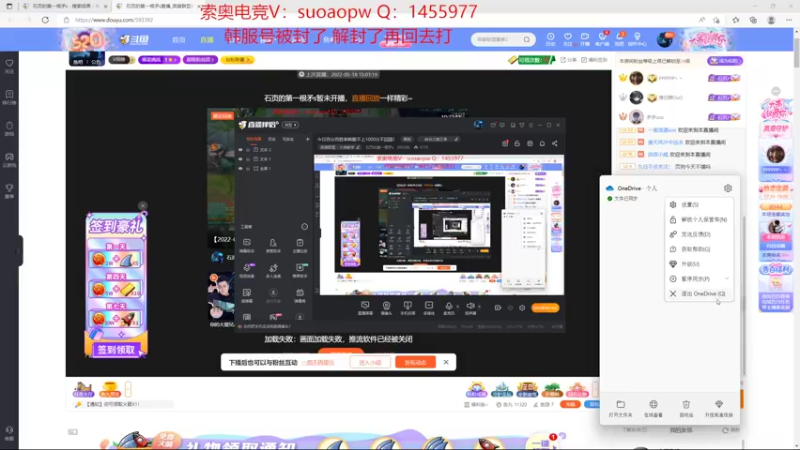Viewport: 800px width, 450px height.
Task: Click bell notification icon in 直播伴侣
Action: [542, 144]
